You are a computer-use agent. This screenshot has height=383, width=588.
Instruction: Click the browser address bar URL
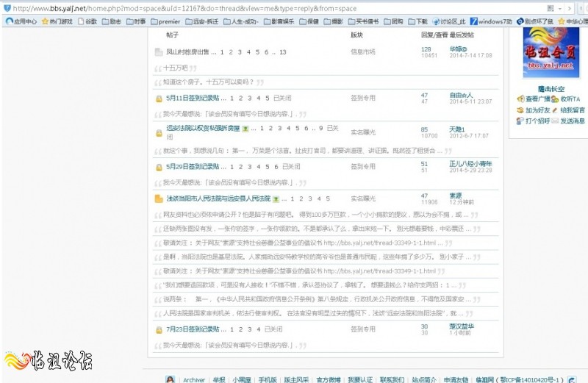184,7
